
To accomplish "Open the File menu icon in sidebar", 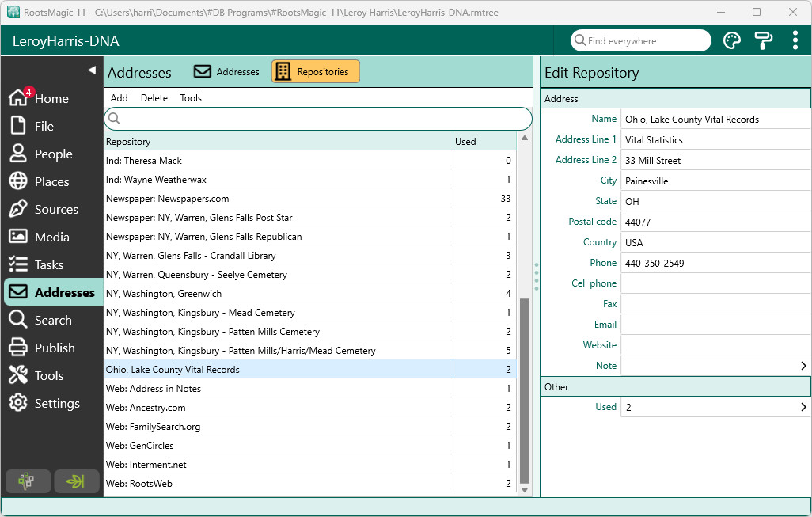I will coord(18,126).
